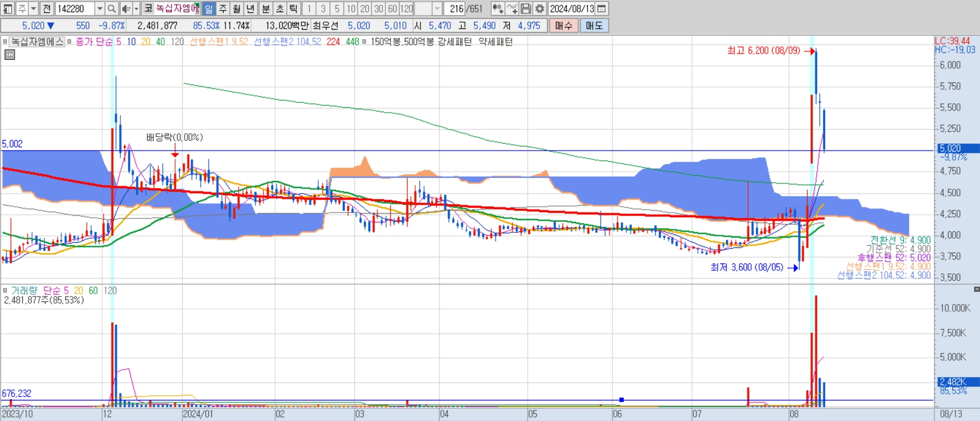Click the yellow 20 moving average label
Image resolution: width=980 pixels, height=421 pixels.
pyautogui.click(x=146, y=41)
